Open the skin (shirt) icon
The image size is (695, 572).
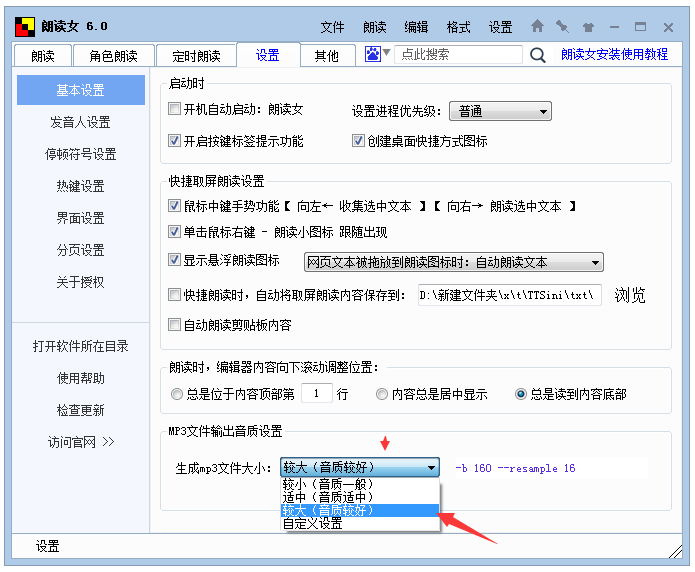(588, 27)
